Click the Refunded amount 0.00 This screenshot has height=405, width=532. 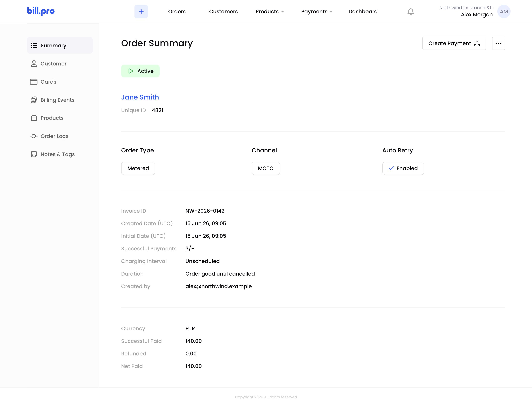pyautogui.click(x=191, y=354)
